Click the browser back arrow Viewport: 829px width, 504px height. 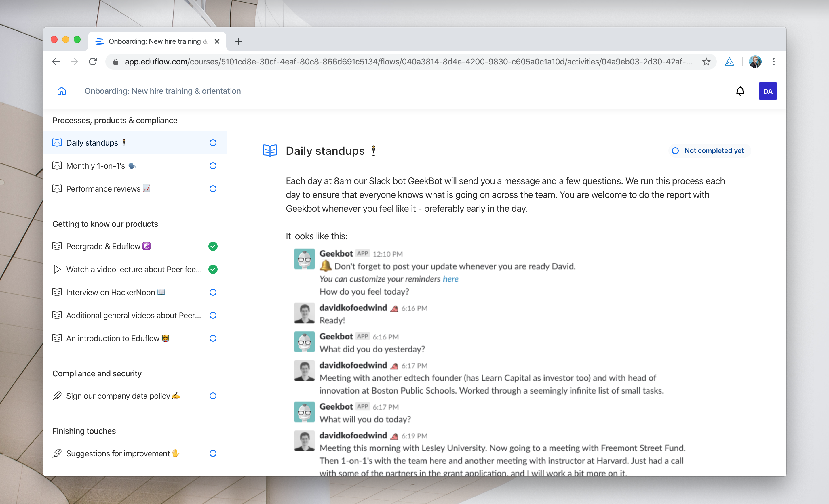tap(56, 62)
